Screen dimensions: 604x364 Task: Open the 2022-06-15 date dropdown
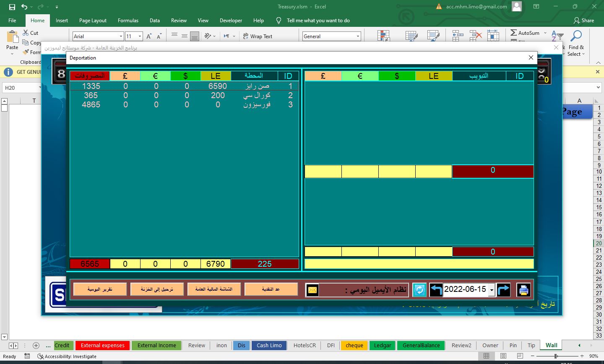click(x=492, y=290)
